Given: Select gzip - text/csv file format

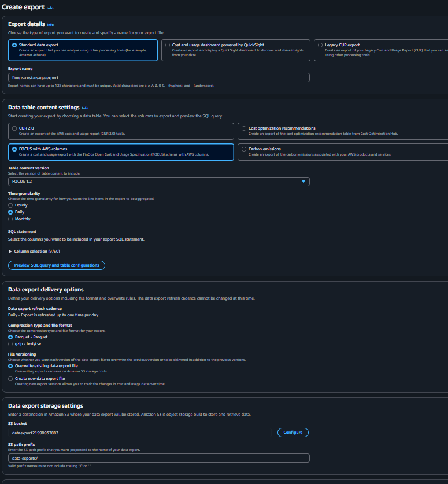Looking at the screenshot, I should (x=10, y=343).
